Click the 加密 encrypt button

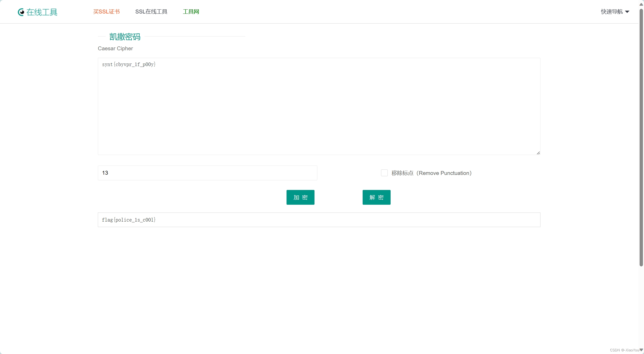coord(300,197)
